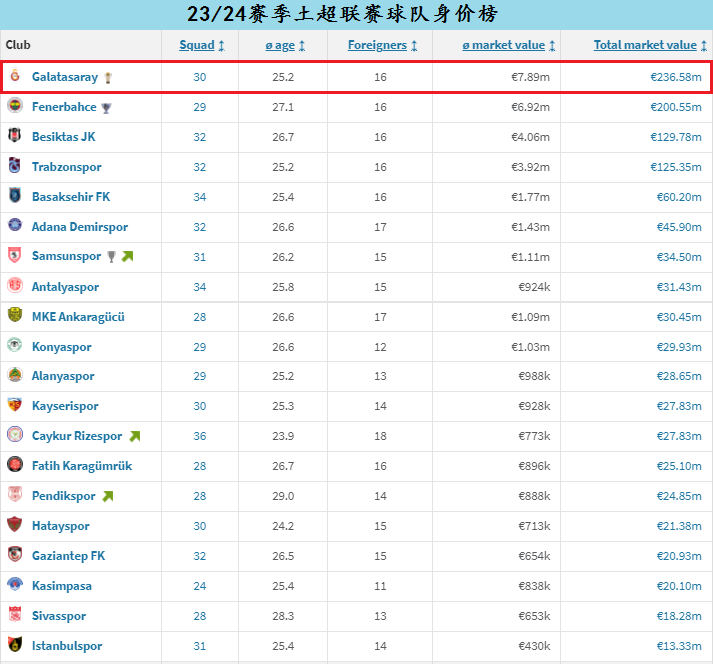
Task: Open the Besiktas JK club link
Action: pos(64,137)
